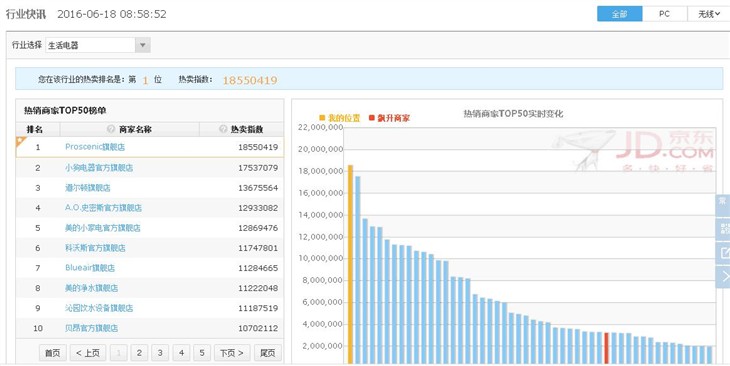This screenshot has width=730, height=366.
Task: Open A.O.史密斯官方旗舰店 link
Action: point(103,208)
